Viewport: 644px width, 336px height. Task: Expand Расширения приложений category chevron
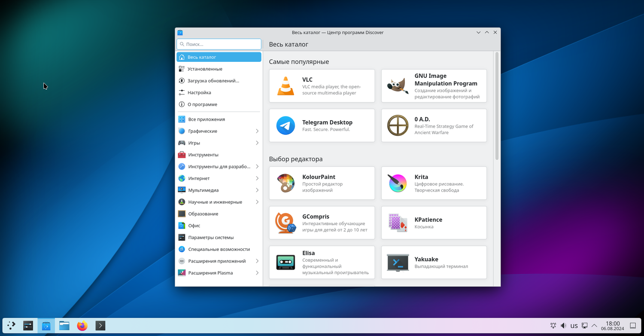click(257, 261)
